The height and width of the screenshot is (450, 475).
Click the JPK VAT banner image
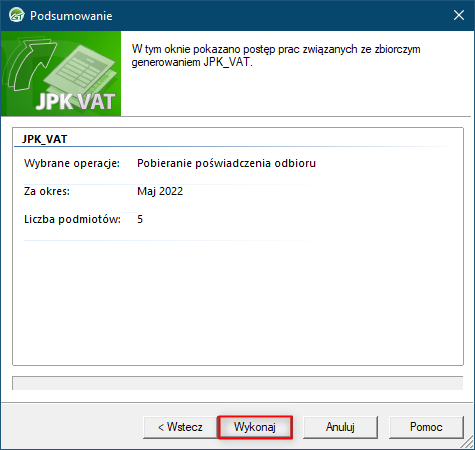coord(61,73)
